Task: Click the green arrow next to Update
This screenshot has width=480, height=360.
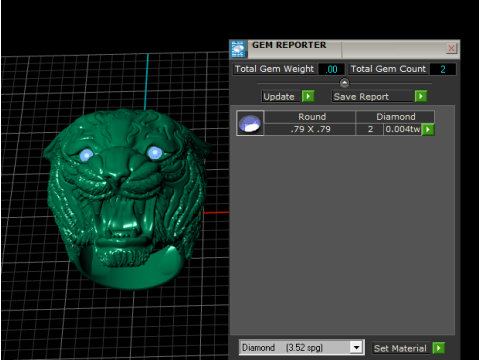Action: tap(308, 96)
